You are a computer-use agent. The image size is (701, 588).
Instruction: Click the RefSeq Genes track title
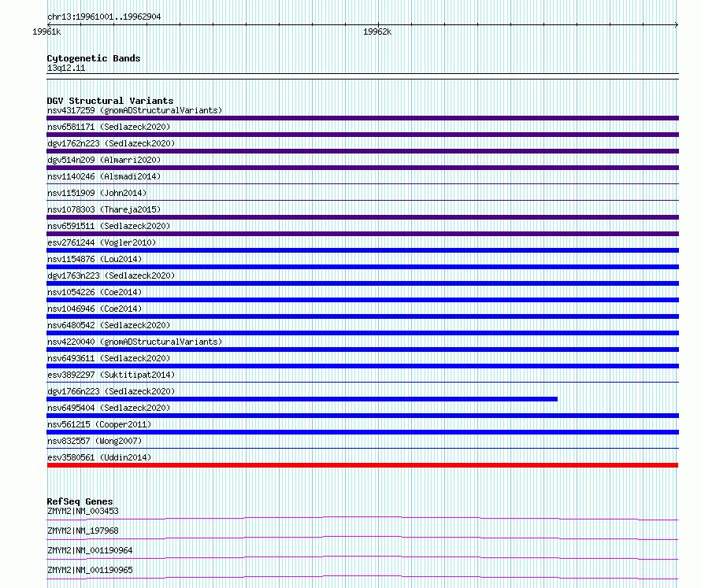80,501
